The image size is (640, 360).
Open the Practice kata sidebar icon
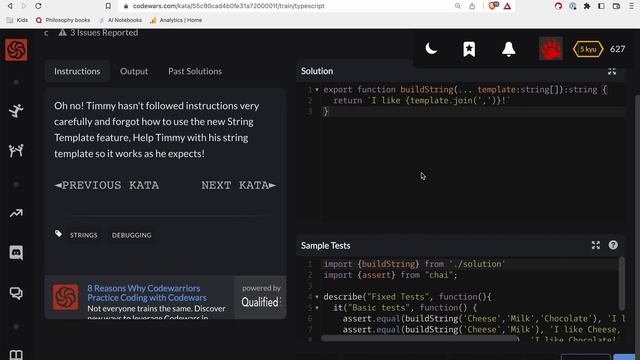coord(16,111)
